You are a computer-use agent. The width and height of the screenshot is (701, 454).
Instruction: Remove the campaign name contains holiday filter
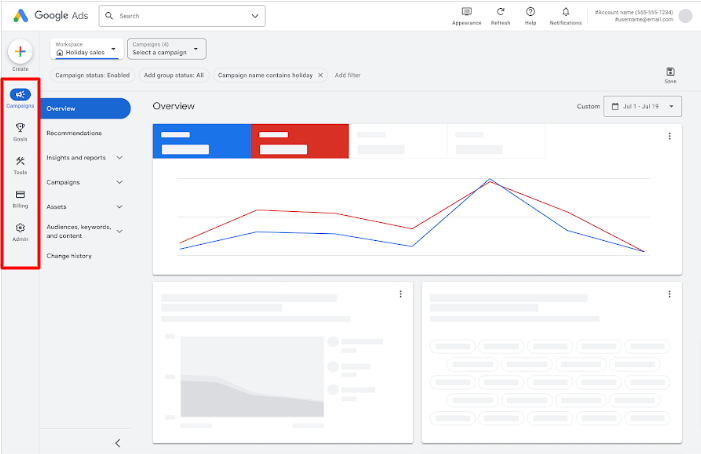320,75
